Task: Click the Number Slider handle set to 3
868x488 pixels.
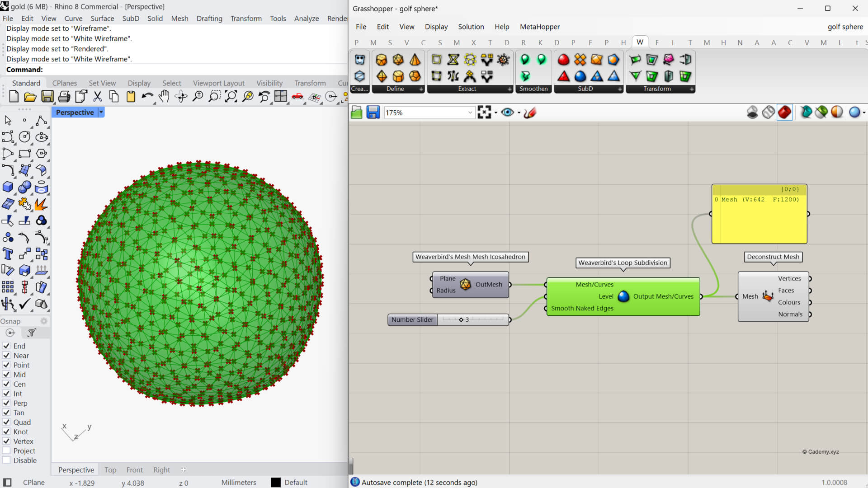Action: [x=461, y=319]
